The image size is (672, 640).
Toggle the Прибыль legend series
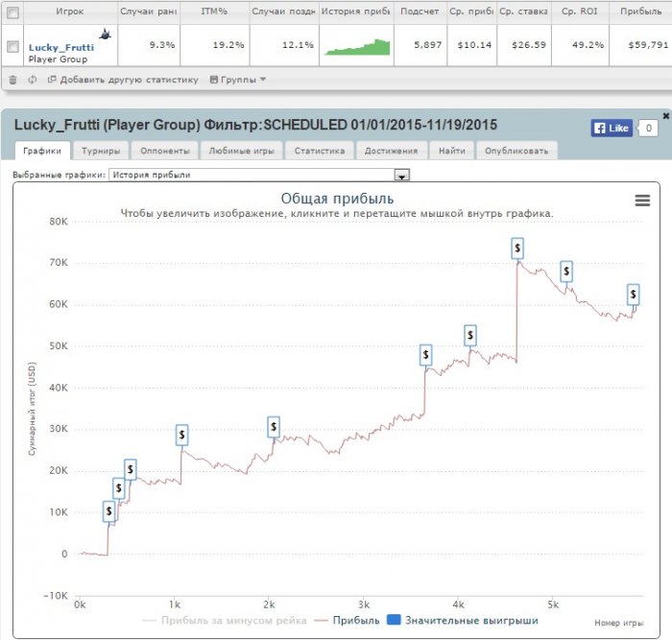point(348,620)
